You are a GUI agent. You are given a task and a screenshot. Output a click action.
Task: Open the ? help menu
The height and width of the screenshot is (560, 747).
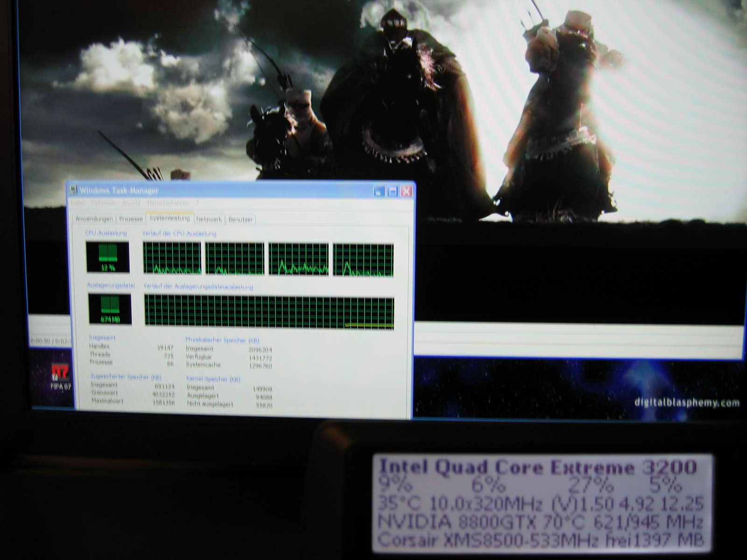coord(197,203)
